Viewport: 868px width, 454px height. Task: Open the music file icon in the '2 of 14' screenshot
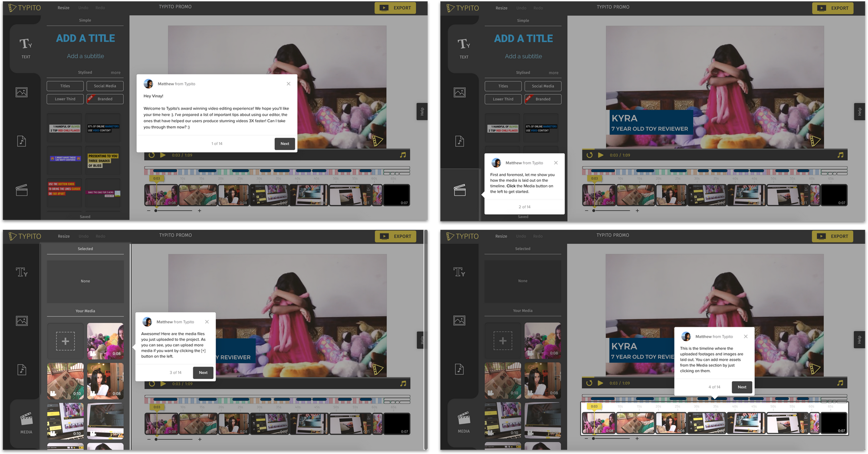tap(460, 141)
